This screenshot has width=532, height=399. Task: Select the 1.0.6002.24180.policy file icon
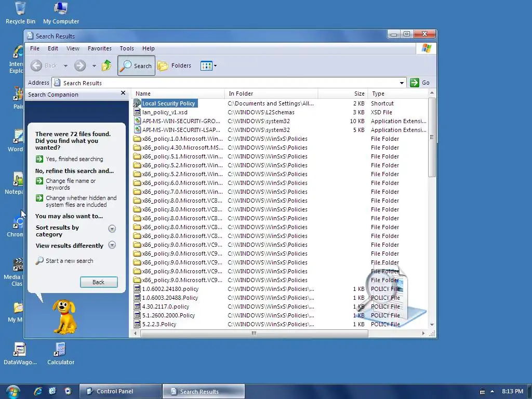(137, 289)
